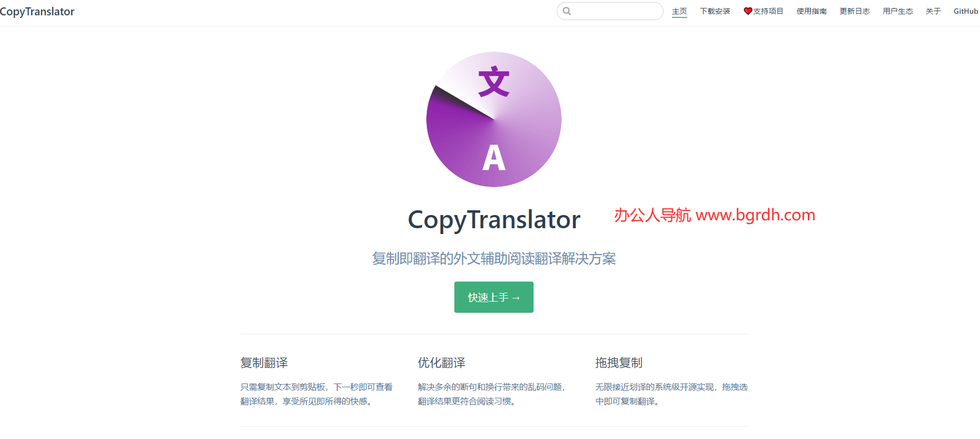
Task: Click the tagline 复制即翻译的外文辅助阅读翻译解决方案
Action: [494, 259]
